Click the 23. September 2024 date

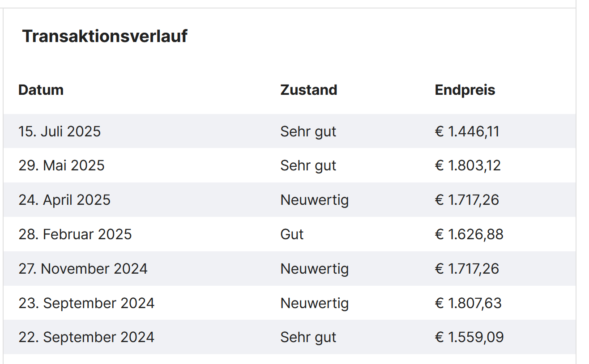(x=86, y=303)
